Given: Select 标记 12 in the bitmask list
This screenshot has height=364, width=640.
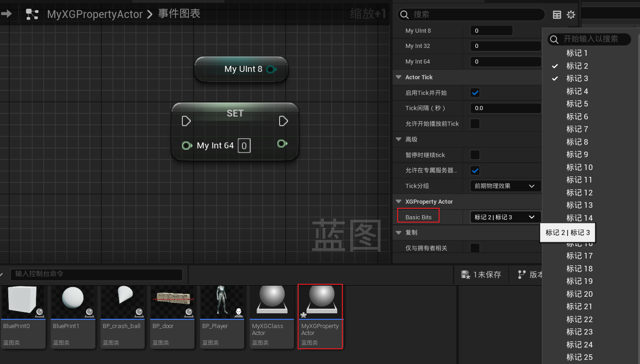Looking at the screenshot, I should coord(580,193).
